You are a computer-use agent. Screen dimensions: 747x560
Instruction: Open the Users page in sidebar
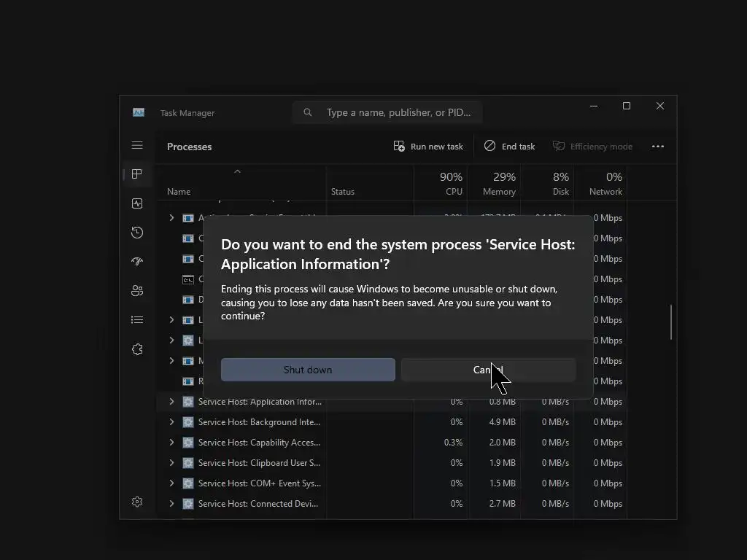[137, 290]
